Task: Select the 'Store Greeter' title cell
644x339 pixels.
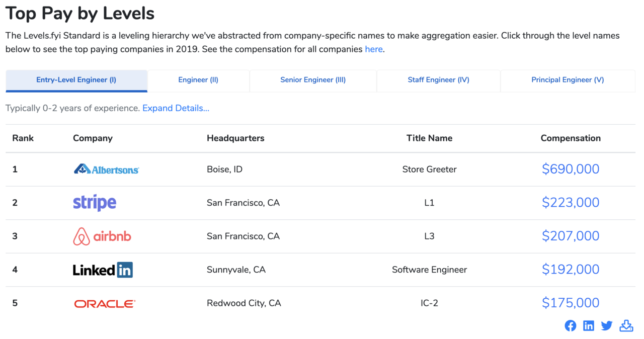Action: [429, 169]
